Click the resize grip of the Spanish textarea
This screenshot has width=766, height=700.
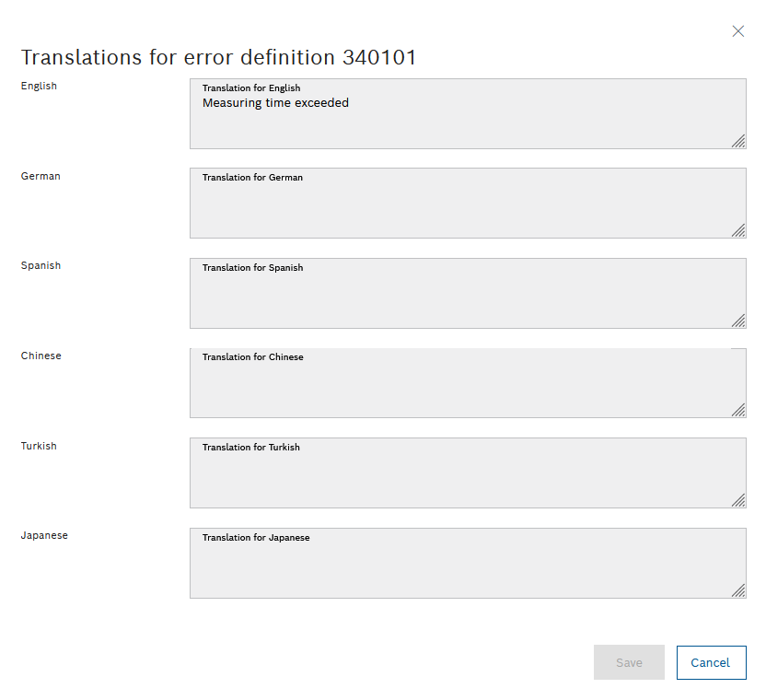click(x=738, y=321)
